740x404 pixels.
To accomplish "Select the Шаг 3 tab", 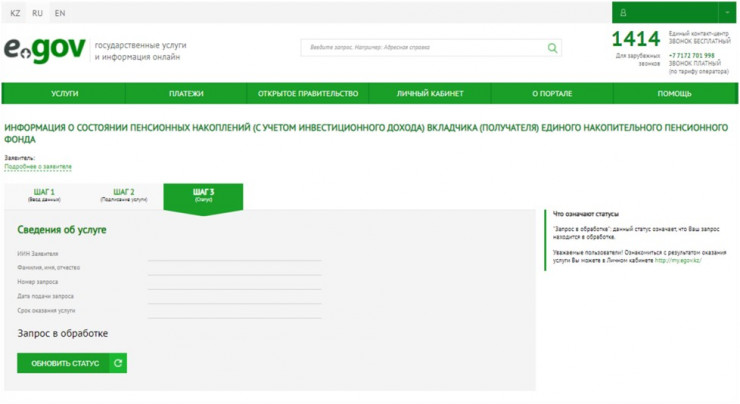I will pyautogui.click(x=203, y=195).
